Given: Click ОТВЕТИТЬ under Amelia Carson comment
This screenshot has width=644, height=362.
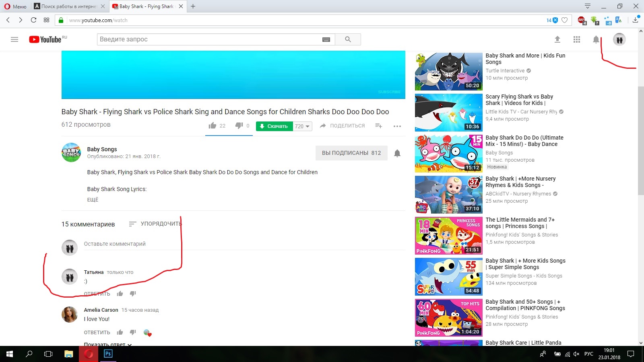Looking at the screenshot, I should 97,332.
